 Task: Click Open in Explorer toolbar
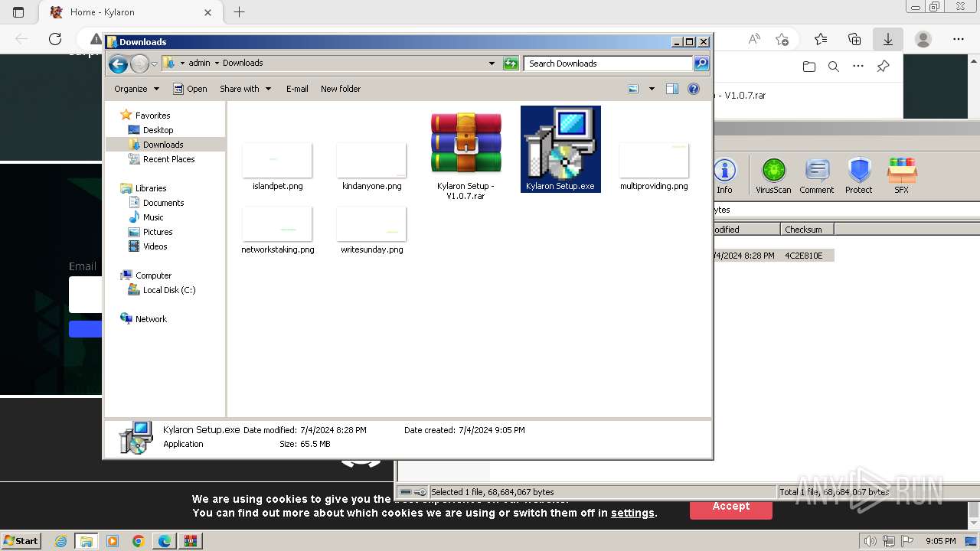click(x=190, y=89)
